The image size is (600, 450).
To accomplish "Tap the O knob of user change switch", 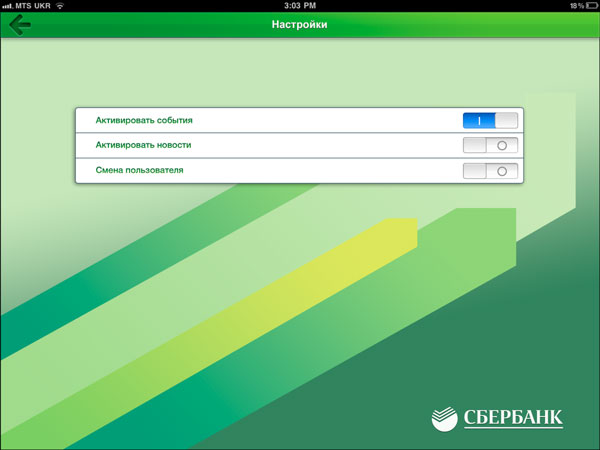I will tap(502, 171).
